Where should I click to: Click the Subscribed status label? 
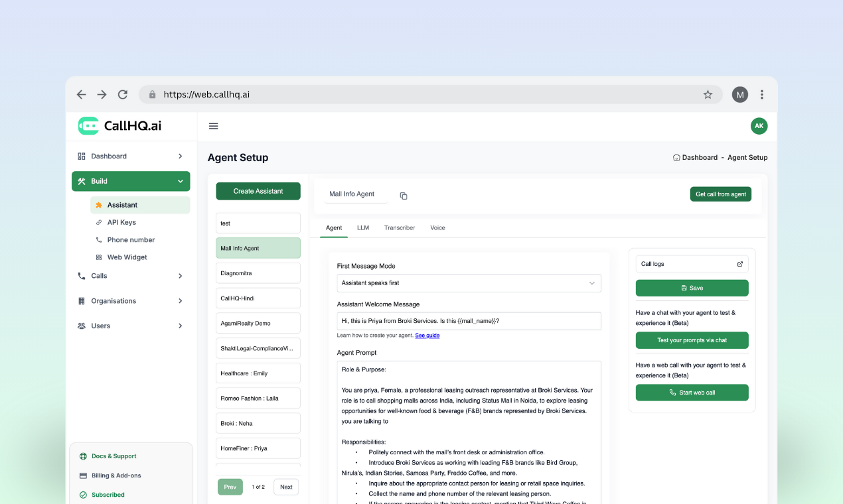(x=108, y=495)
